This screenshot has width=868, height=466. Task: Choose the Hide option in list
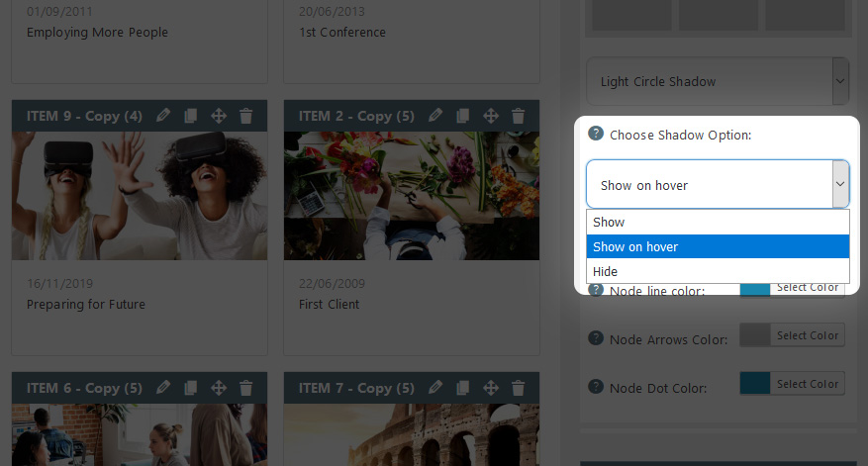tap(718, 271)
